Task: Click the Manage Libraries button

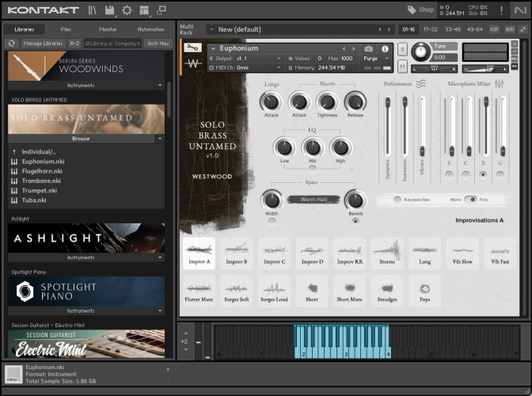Action: 44,43
